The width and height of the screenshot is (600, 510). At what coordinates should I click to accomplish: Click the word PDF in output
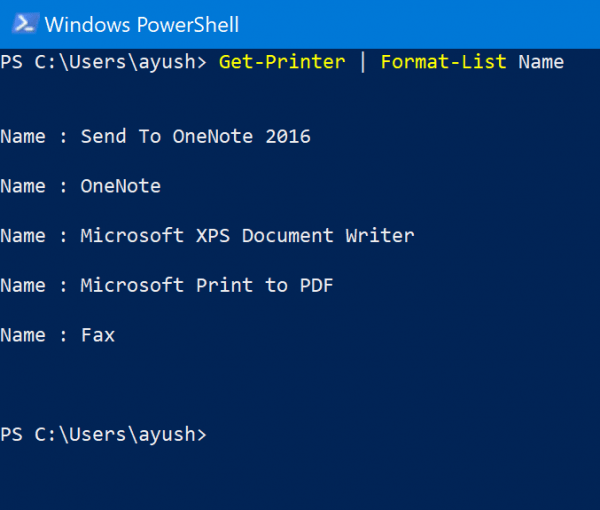coord(316,285)
